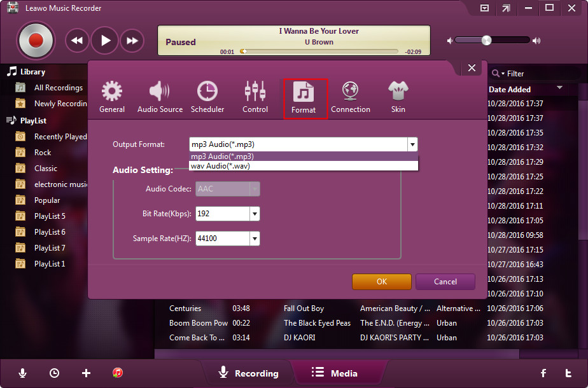Click the Fall Out Boy artist cell
Screen dimensions: 588x388
tap(304, 308)
